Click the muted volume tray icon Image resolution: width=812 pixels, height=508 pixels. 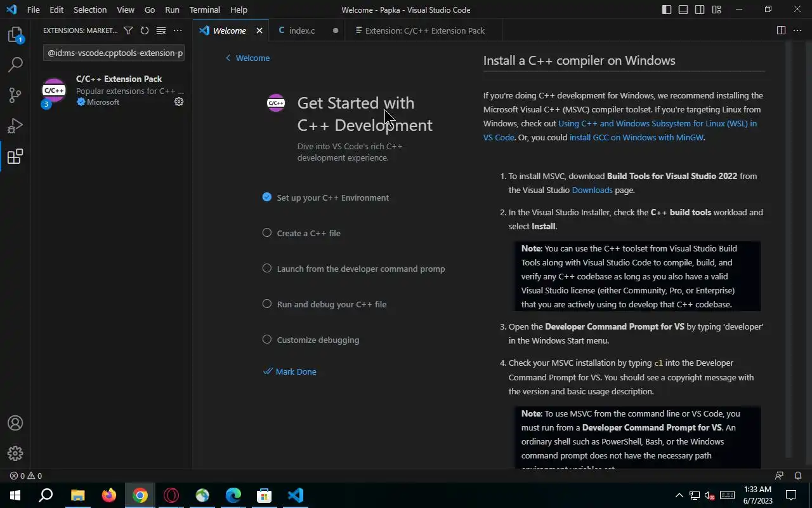click(x=710, y=495)
